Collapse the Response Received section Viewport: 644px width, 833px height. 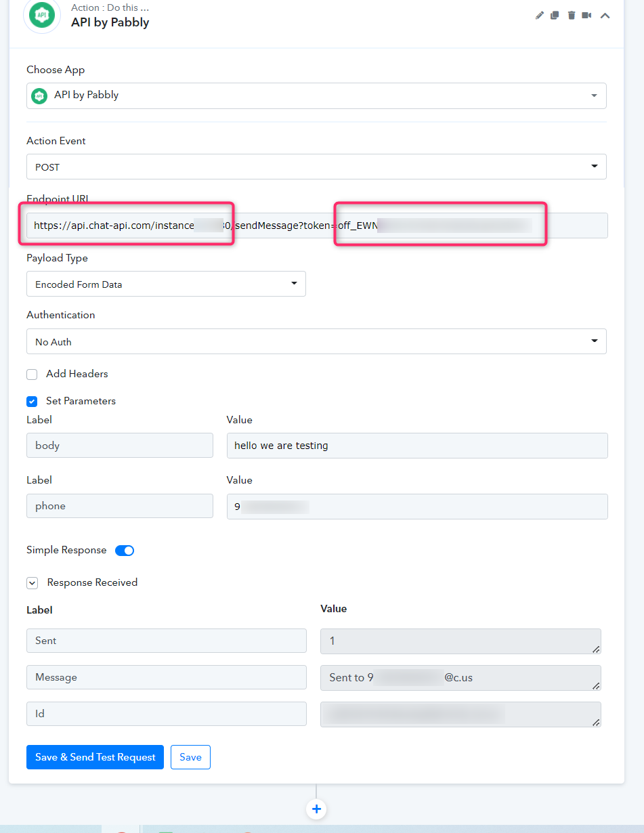32,583
